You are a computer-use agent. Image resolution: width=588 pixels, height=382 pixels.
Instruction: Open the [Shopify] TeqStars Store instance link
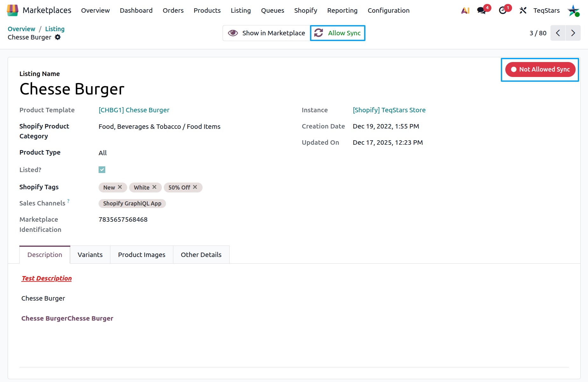[x=389, y=110]
